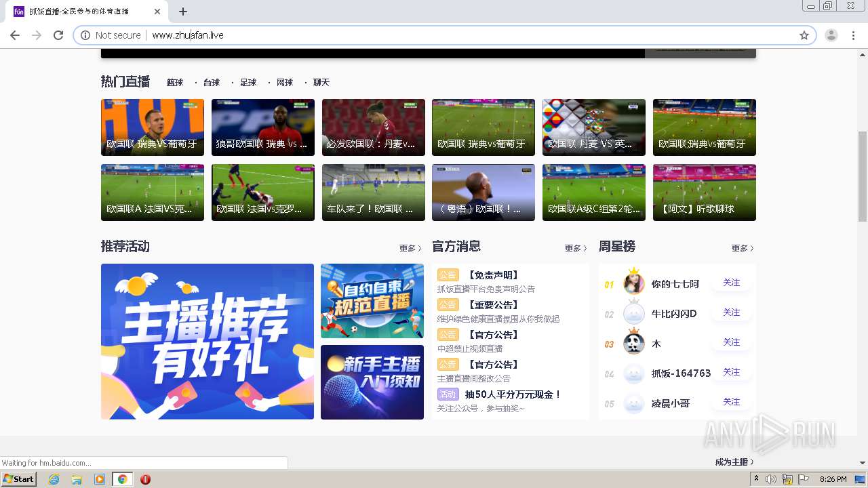Open the 新手主播入门须知 banner
The width and height of the screenshot is (868, 488).
(372, 382)
